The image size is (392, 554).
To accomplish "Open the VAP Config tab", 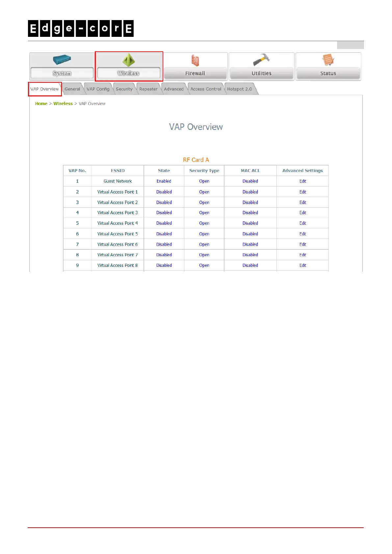I will coord(98,89).
